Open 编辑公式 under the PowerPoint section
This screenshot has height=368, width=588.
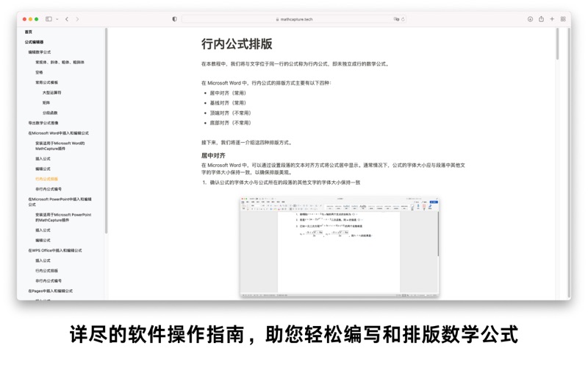pos(43,241)
